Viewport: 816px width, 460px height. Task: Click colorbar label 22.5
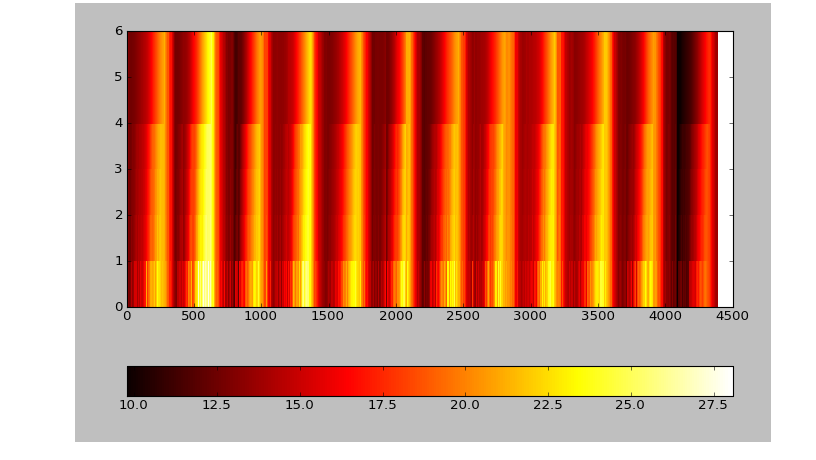click(548, 405)
